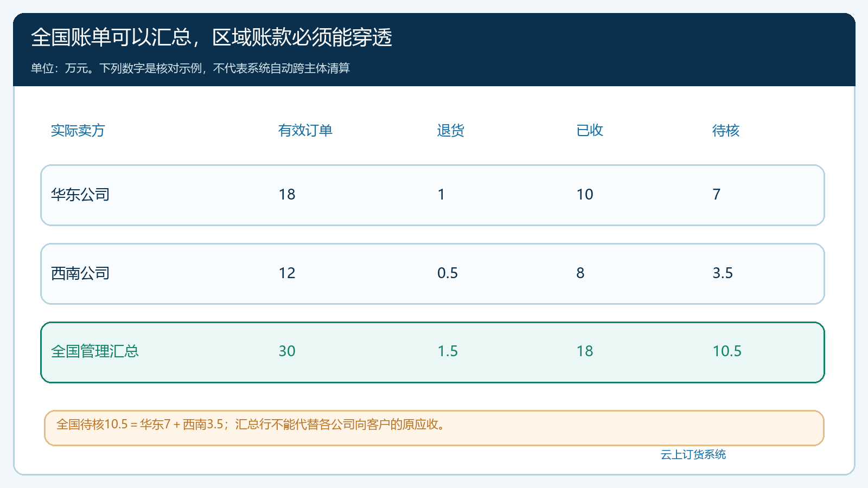Image resolution: width=868 pixels, height=488 pixels.
Task: Select the 实际卖方 column header
Action: click(x=78, y=131)
